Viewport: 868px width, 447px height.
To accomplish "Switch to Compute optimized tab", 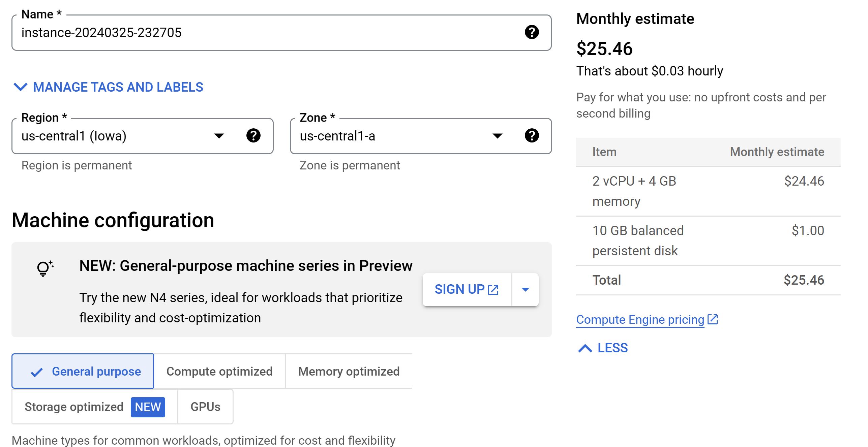I will coord(219,371).
